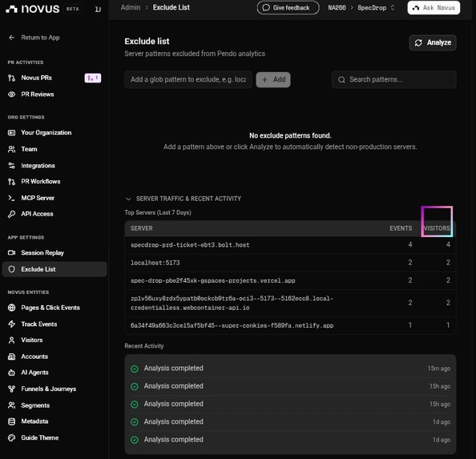Image resolution: width=476 pixels, height=459 pixels.
Task: Click the Admin breadcrumb link
Action: (131, 7)
